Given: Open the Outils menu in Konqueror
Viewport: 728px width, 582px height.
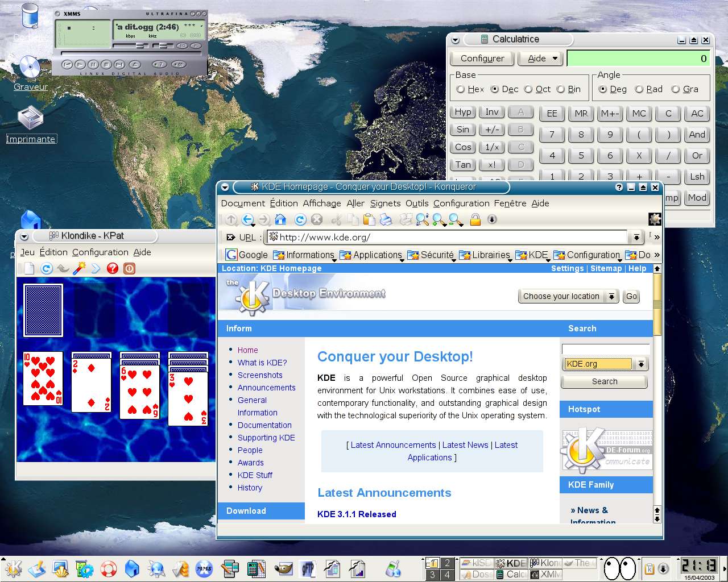Looking at the screenshot, I should point(417,203).
